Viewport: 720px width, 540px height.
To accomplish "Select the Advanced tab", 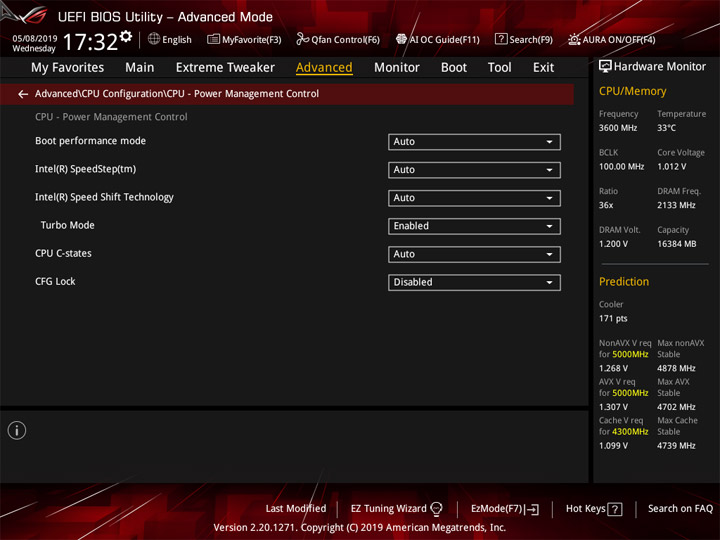I will (324, 68).
